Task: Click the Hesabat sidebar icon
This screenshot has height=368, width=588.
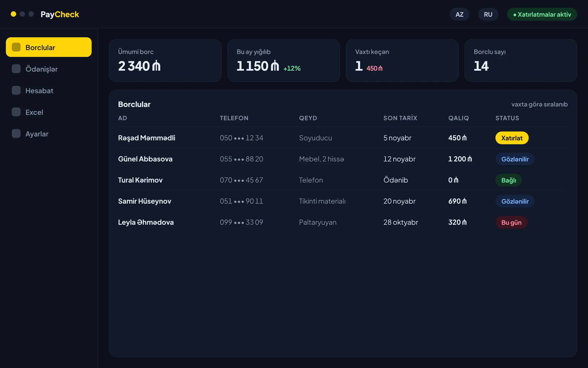Action: coord(16,90)
